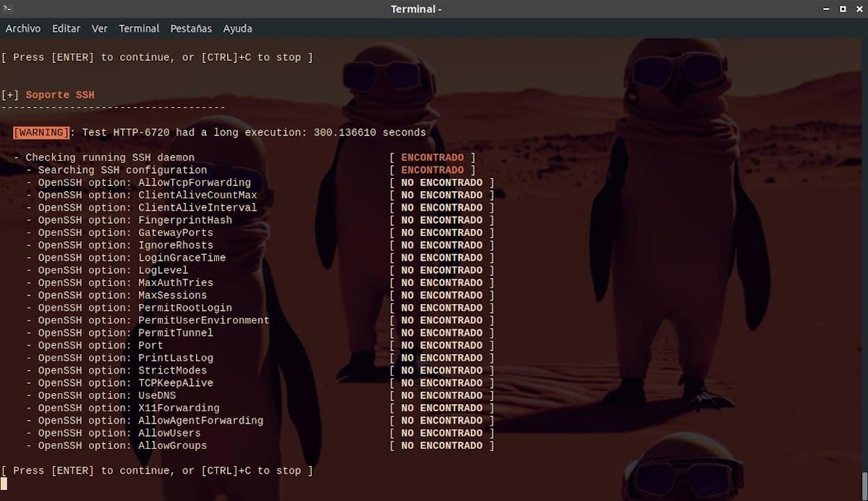Click the orange WARNING label
This screenshot has width=868, height=501.
point(41,132)
